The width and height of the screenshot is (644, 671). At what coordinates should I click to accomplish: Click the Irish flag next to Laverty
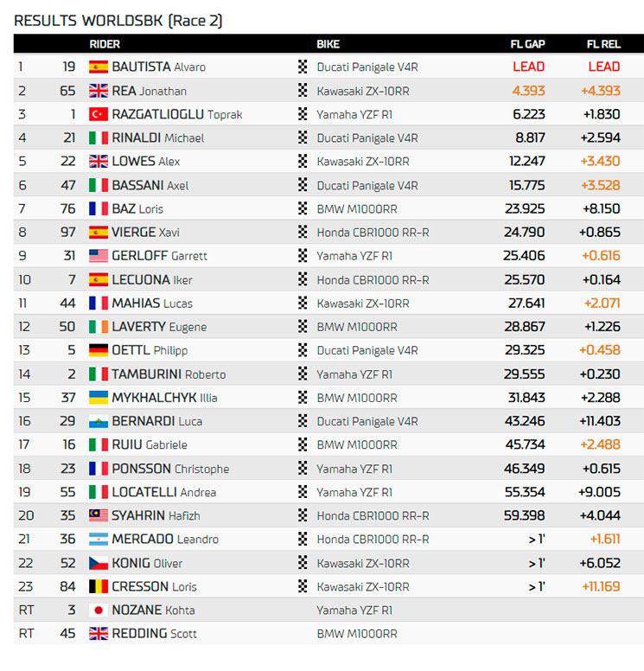pyautogui.click(x=99, y=327)
